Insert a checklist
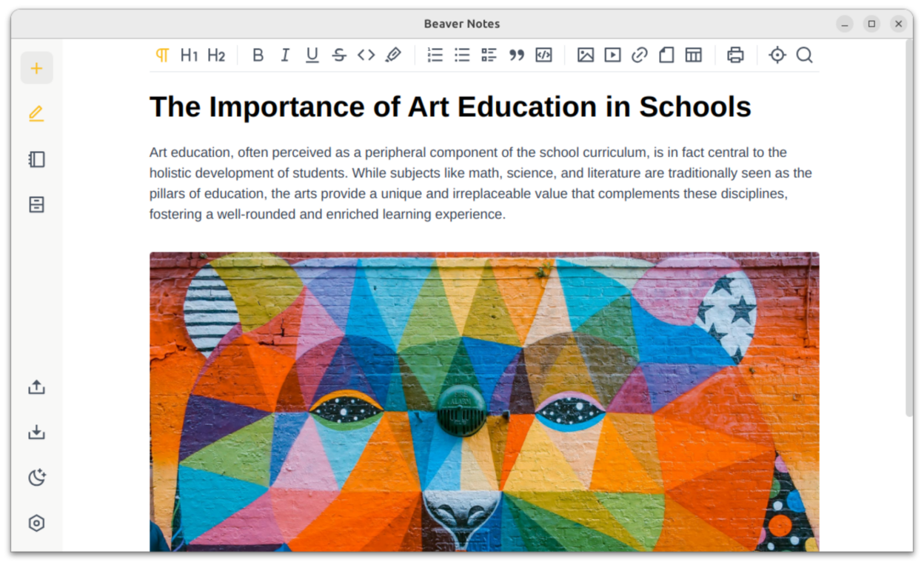This screenshot has width=924, height=565. [x=489, y=55]
